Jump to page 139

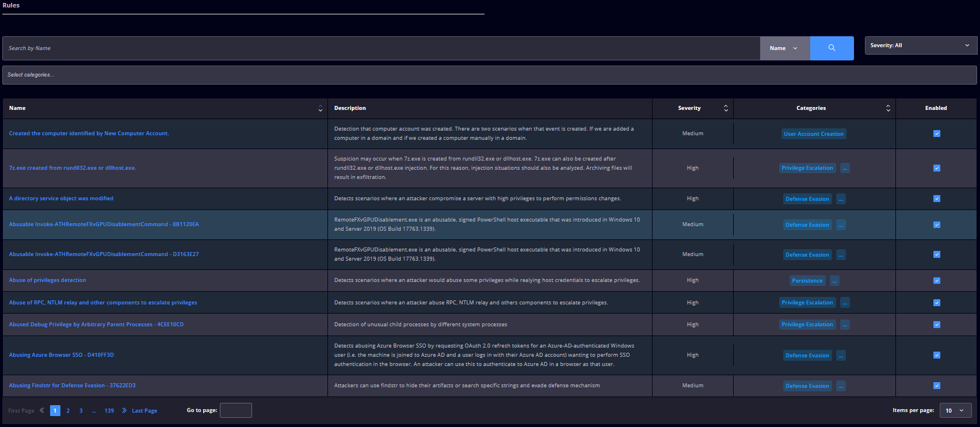109,410
